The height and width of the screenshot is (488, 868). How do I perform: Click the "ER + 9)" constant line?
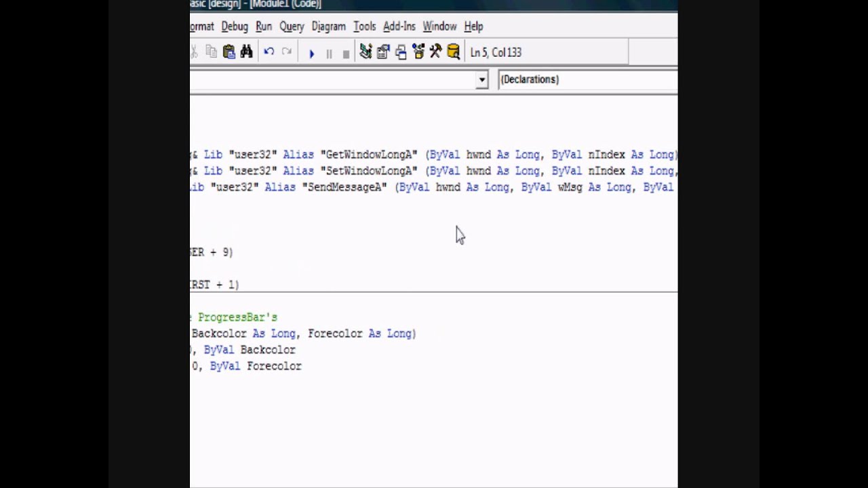[x=212, y=252]
